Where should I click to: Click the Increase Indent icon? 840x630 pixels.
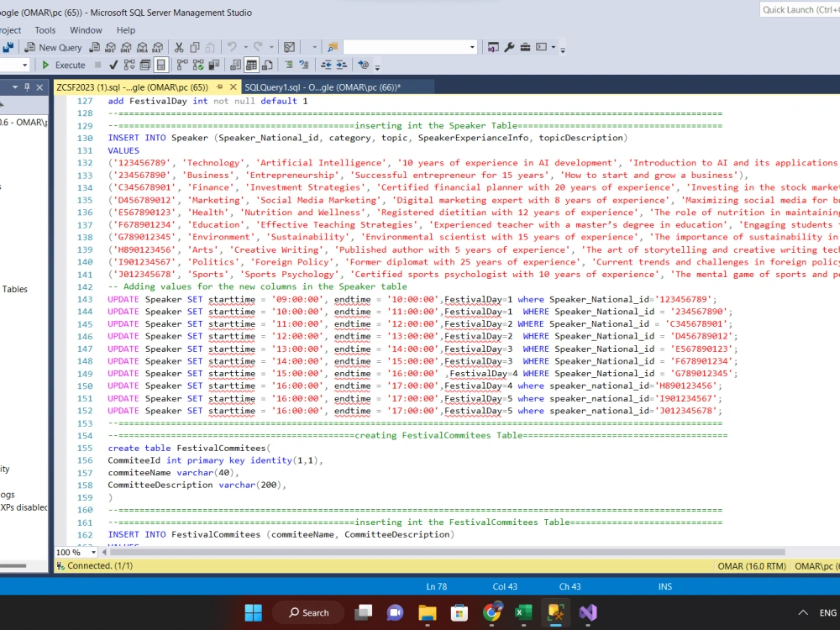(340, 65)
